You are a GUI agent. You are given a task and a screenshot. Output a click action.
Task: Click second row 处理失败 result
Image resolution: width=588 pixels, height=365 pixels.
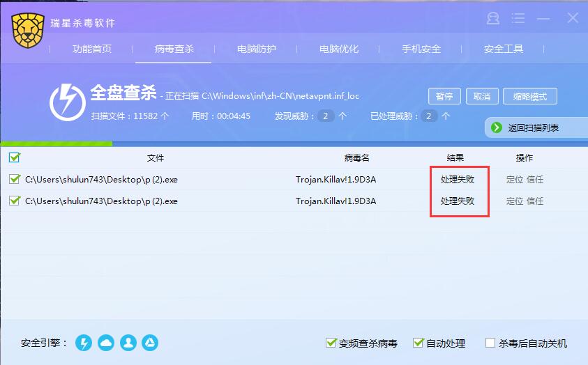point(458,201)
